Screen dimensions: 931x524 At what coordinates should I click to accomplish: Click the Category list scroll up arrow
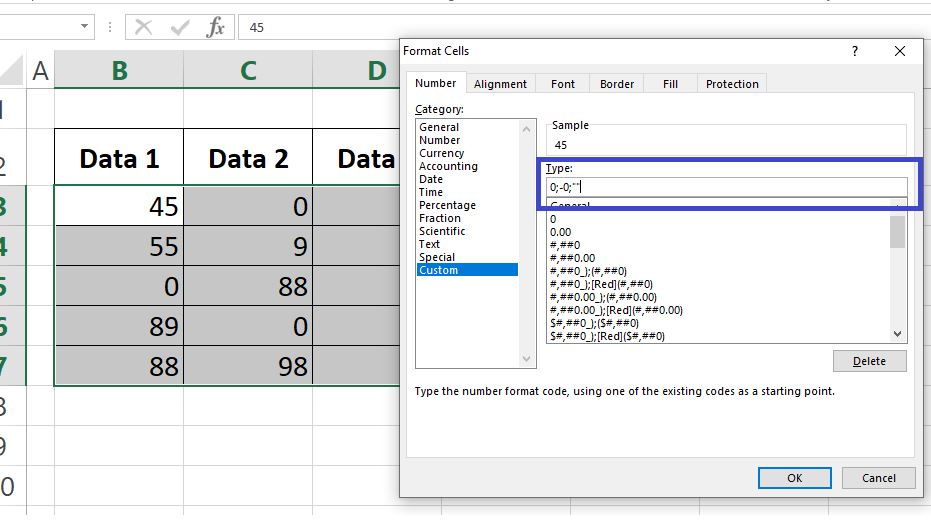526,129
